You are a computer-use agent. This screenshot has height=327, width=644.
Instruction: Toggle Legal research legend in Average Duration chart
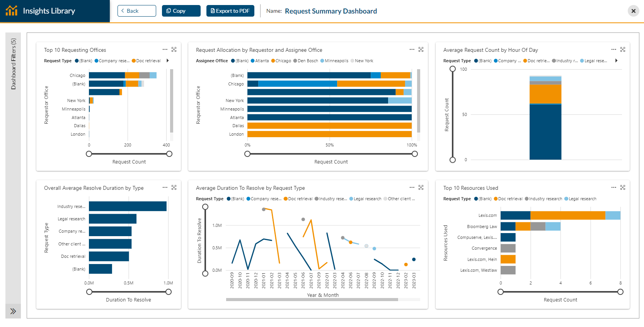point(365,199)
